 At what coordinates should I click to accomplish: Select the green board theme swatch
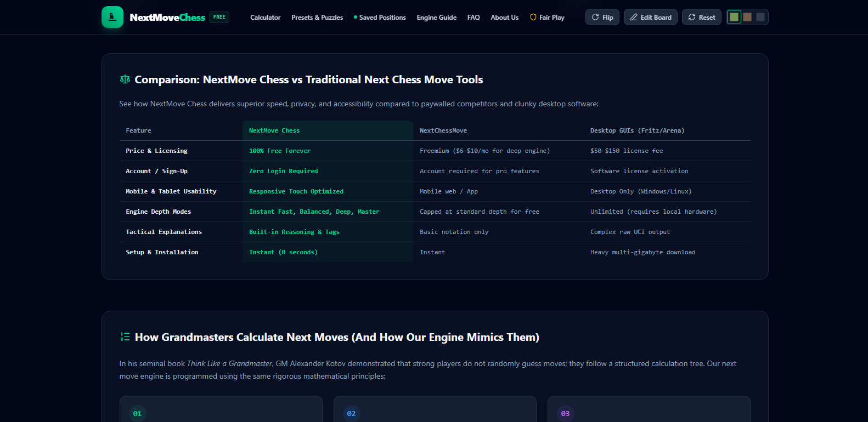click(734, 17)
